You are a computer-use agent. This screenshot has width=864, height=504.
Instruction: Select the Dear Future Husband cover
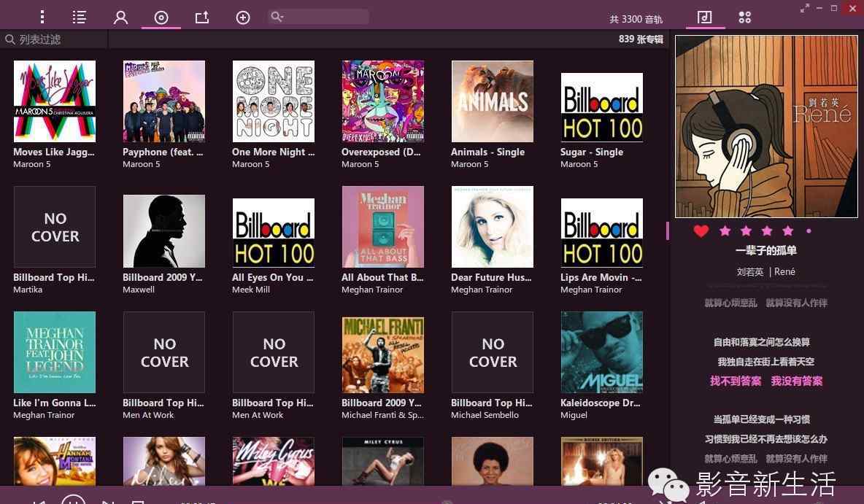pos(493,227)
